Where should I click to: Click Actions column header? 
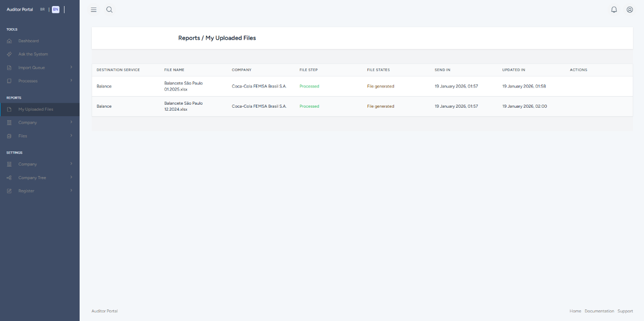(578, 70)
